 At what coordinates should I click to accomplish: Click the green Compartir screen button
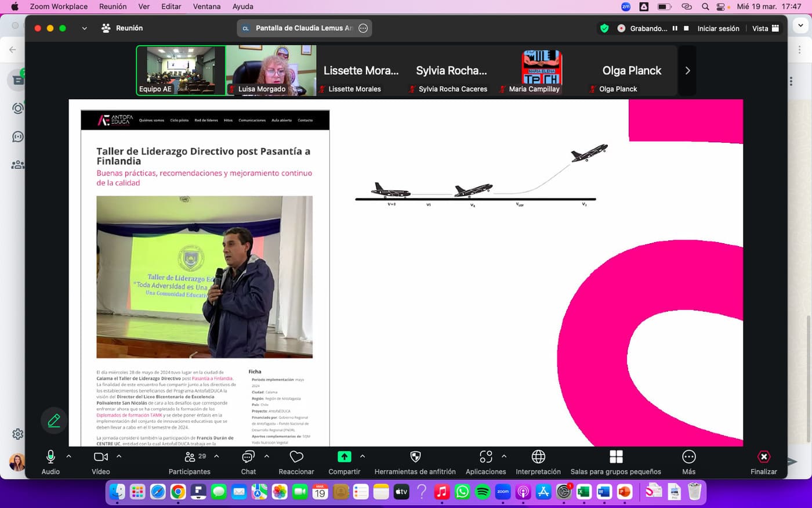[x=345, y=462]
